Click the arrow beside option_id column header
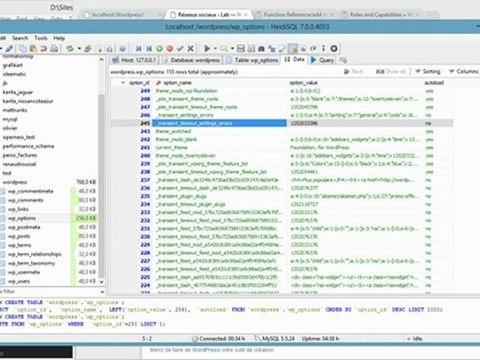Screen dimensions: 480x360 123,83
